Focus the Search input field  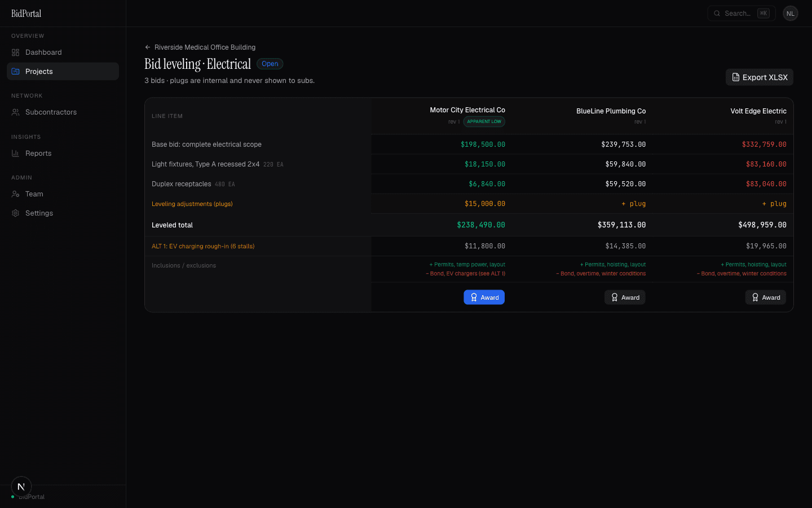tap(742, 14)
